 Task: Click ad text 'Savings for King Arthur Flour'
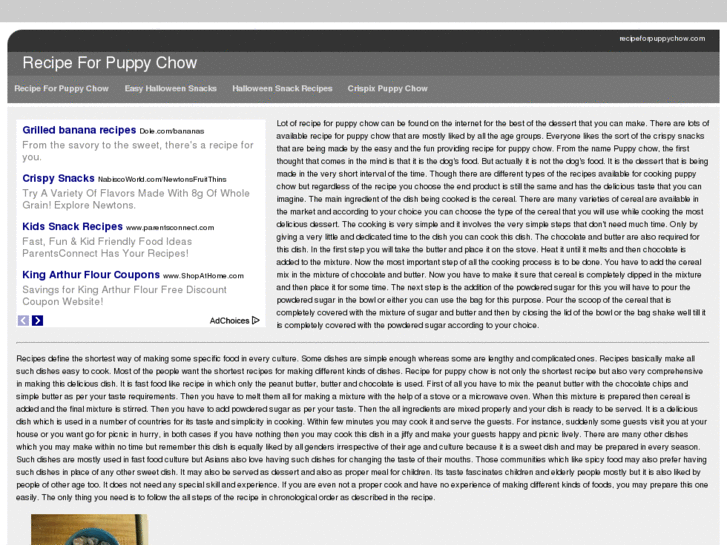click(x=125, y=296)
